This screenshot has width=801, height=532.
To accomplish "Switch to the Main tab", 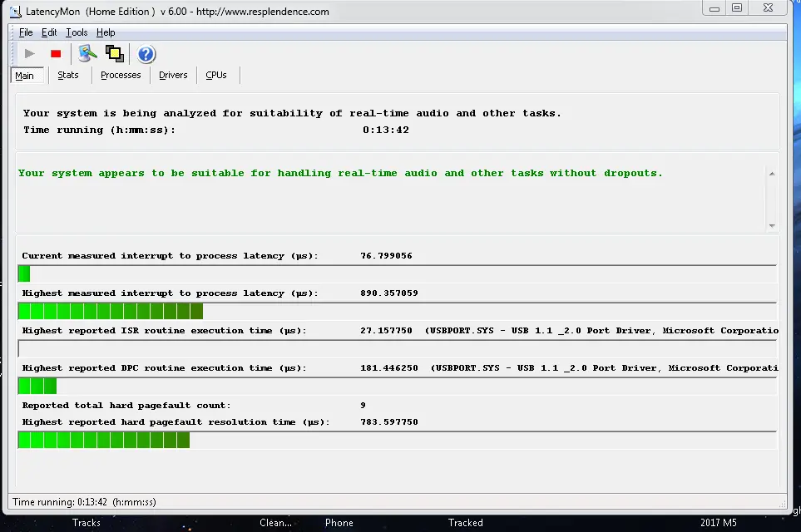I will pos(25,76).
